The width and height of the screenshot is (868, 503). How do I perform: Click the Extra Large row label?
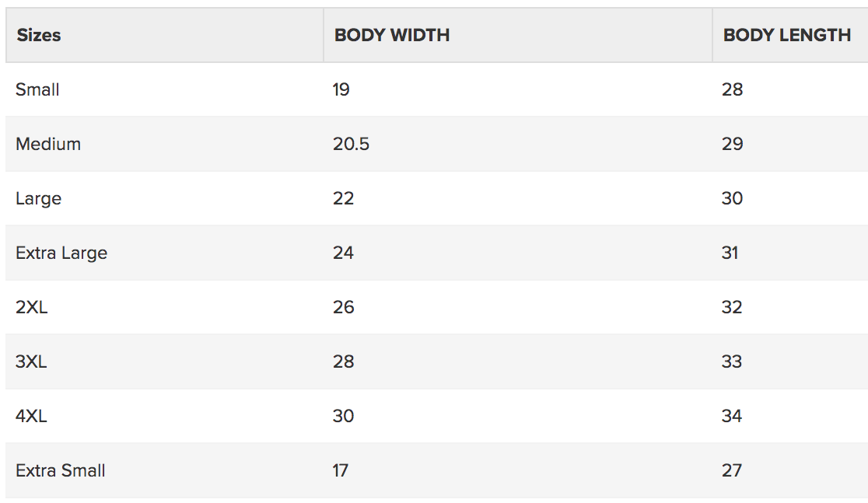point(61,253)
